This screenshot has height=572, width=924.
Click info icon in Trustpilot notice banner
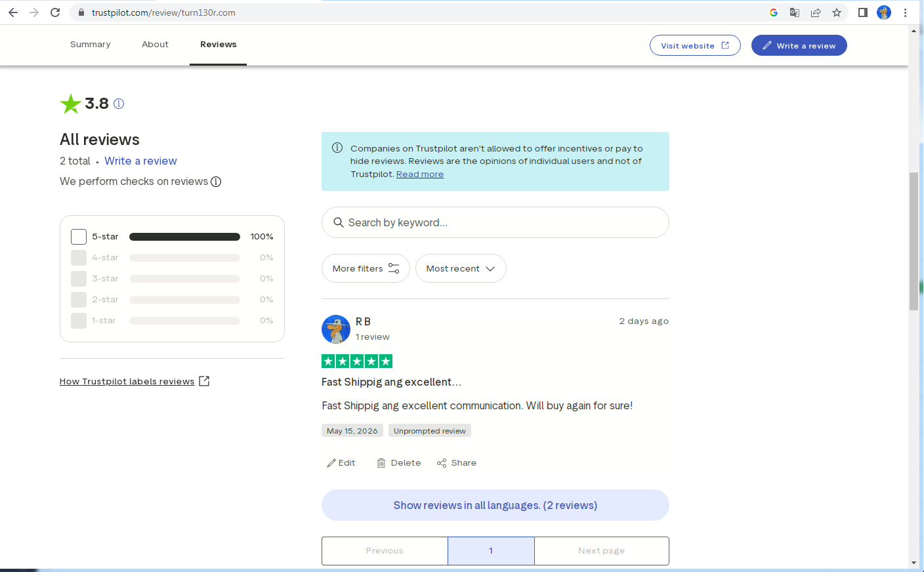click(337, 148)
